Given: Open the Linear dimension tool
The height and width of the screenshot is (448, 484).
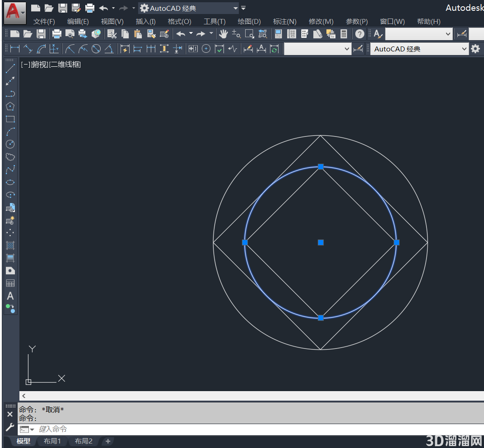Looking at the screenshot, I should [x=15, y=49].
